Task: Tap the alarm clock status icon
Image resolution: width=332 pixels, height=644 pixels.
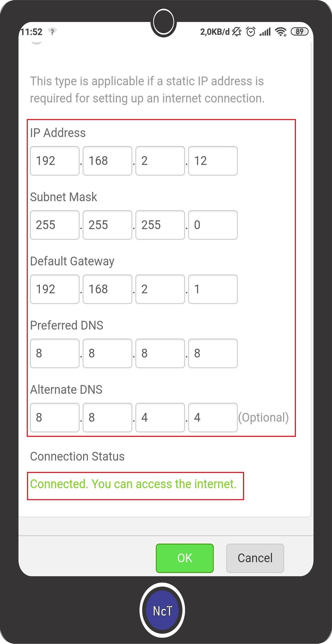Action: click(x=251, y=32)
